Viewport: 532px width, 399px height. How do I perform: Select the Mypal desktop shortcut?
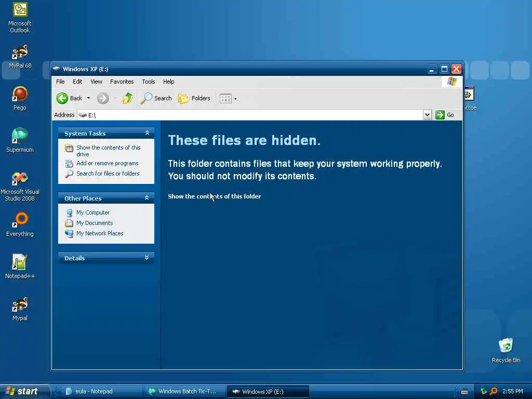[x=20, y=309]
